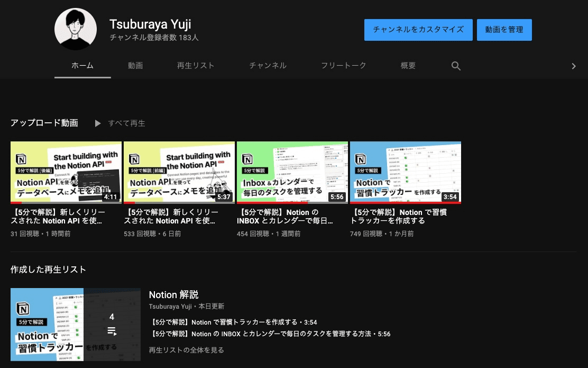Viewport: 588px width, 368px height.
Task: Click title of video with 533 回視聴
Action: pyautogui.click(x=171, y=216)
